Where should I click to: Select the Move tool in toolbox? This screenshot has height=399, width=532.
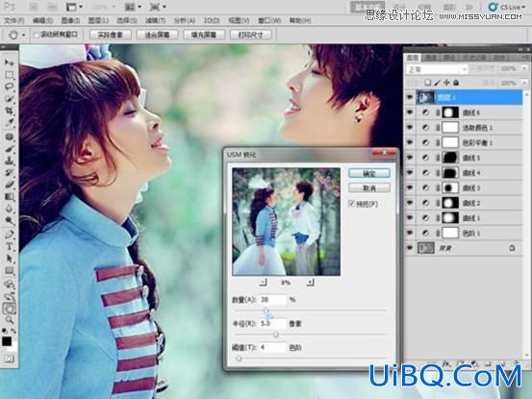pyautogui.click(x=10, y=62)
